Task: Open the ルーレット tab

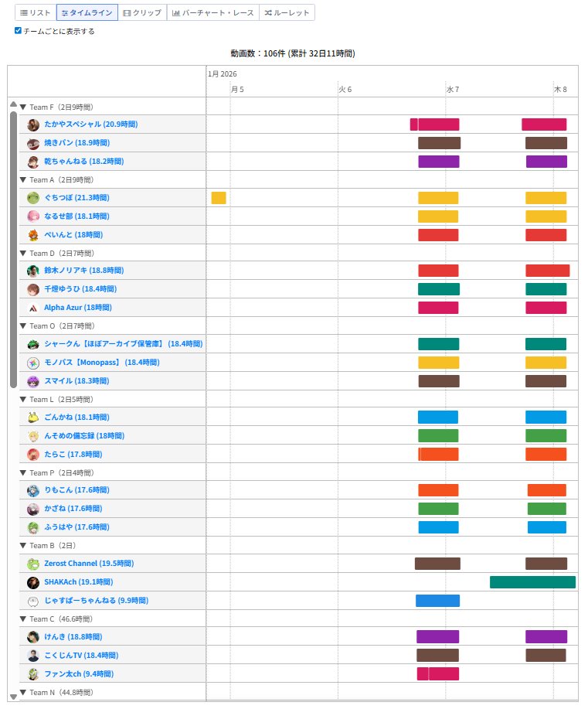Action: click(x=287, y=12)
